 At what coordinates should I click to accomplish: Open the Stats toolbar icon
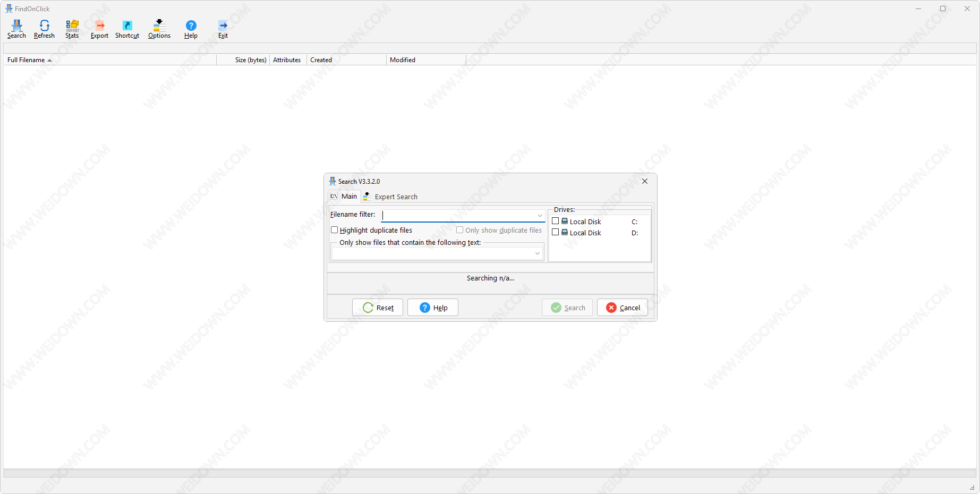pyautogui.click(x=72, y=29)
